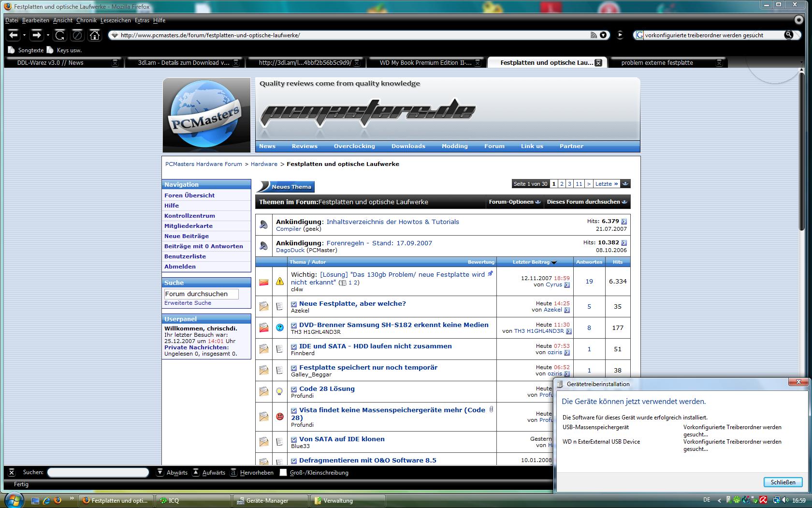Open the 'Erweiterte Suche' link
The height and width of the screenshot is (508, 812).
pos(188,303)
